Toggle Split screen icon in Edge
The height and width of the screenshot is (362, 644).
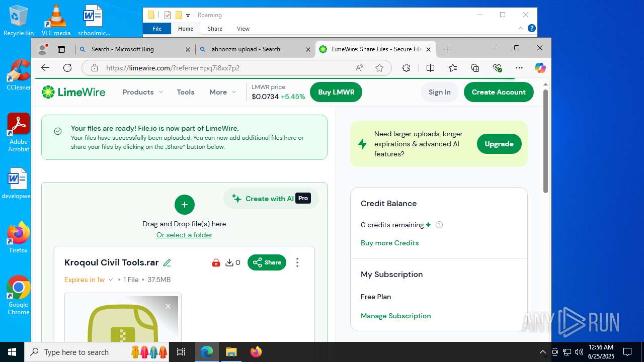[430, 68]
